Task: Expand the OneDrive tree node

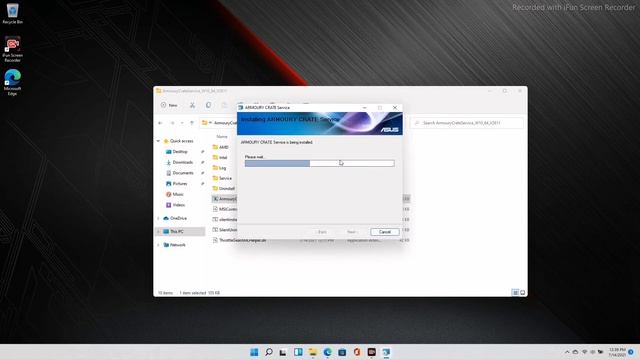Action: point(158,218)
